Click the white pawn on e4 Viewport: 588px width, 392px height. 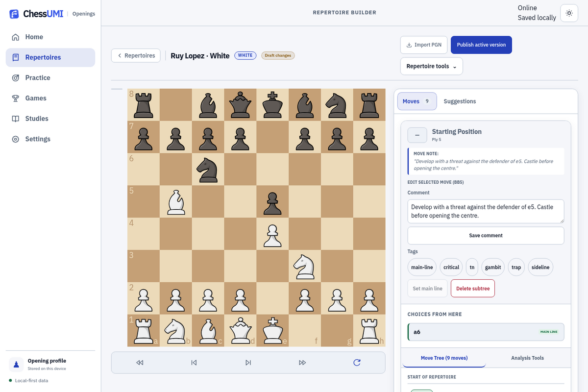point(272,234)
